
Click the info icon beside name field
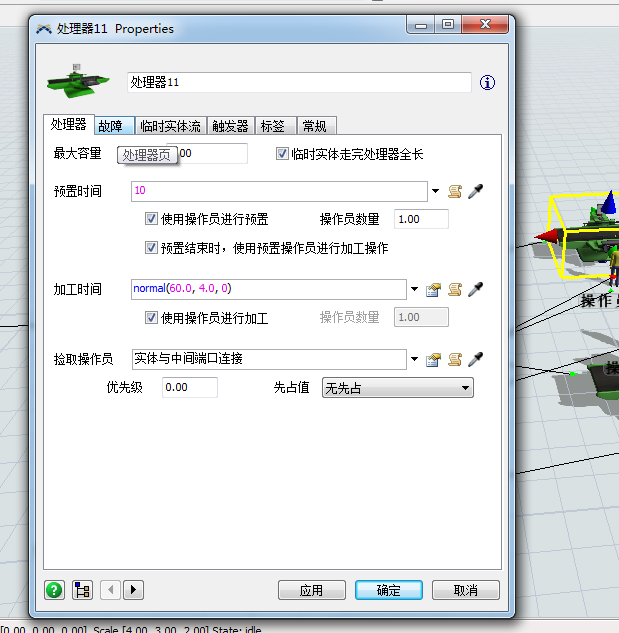(487, 83)
